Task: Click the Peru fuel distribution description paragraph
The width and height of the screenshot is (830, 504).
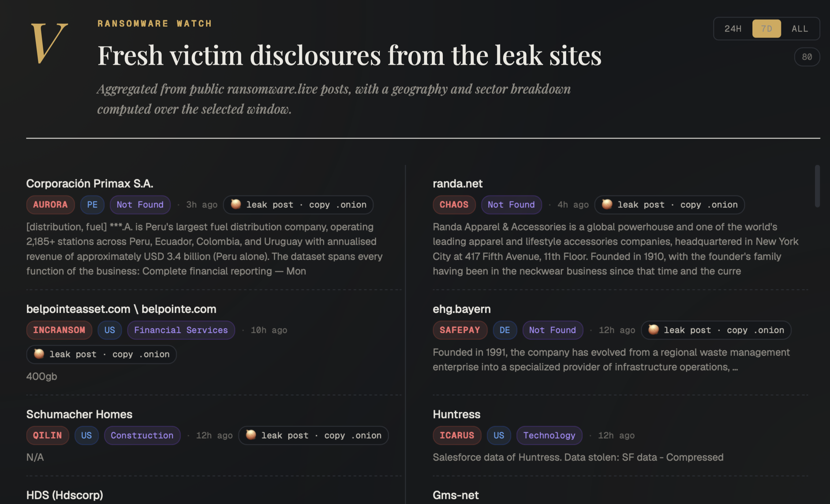Action: click(x=205, y=249)
